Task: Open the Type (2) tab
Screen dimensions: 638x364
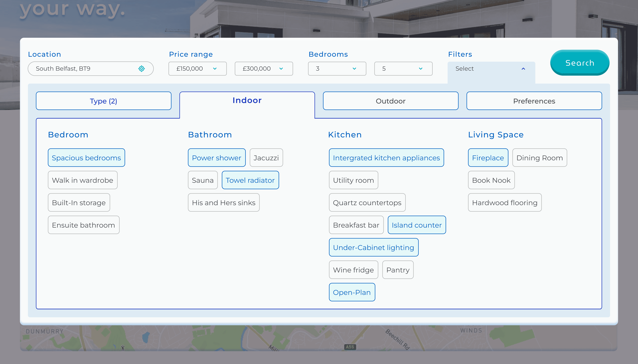Action: click(x=104, y=101)
